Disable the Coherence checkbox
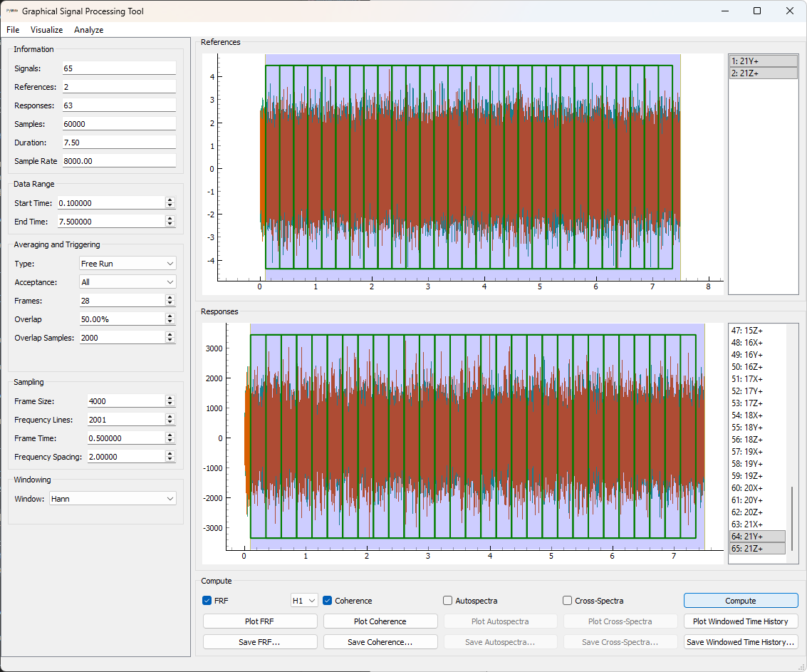 (326, 600)
